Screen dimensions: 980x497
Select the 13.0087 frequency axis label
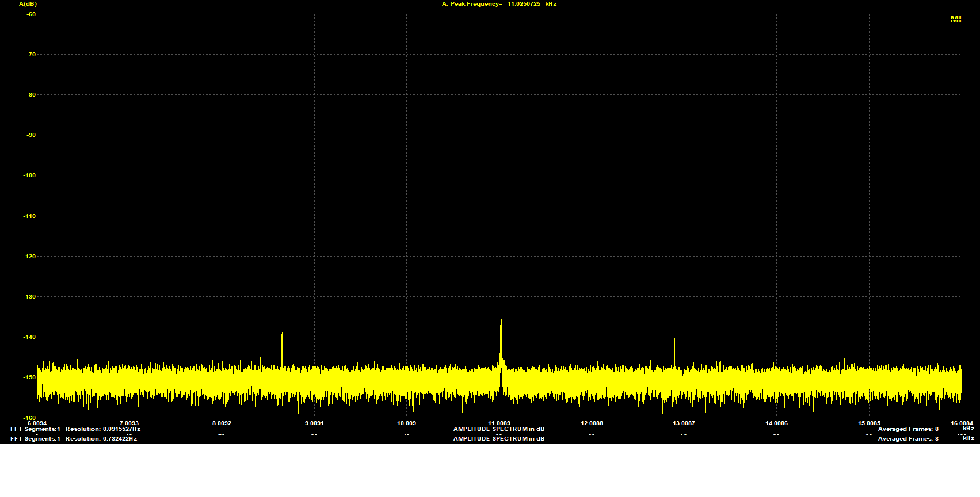pos(684,423)
